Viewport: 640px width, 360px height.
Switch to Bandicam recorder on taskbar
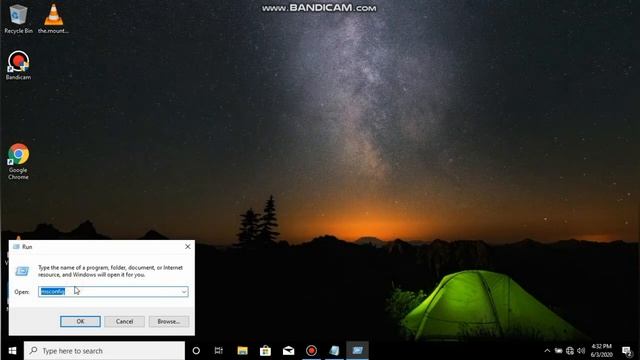311,351
